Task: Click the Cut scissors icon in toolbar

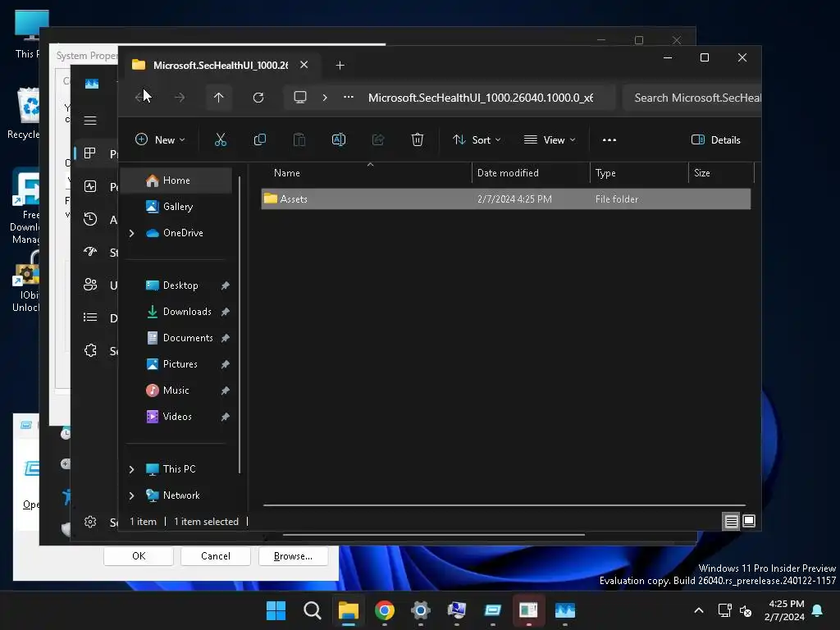Action: pos(220,139)
